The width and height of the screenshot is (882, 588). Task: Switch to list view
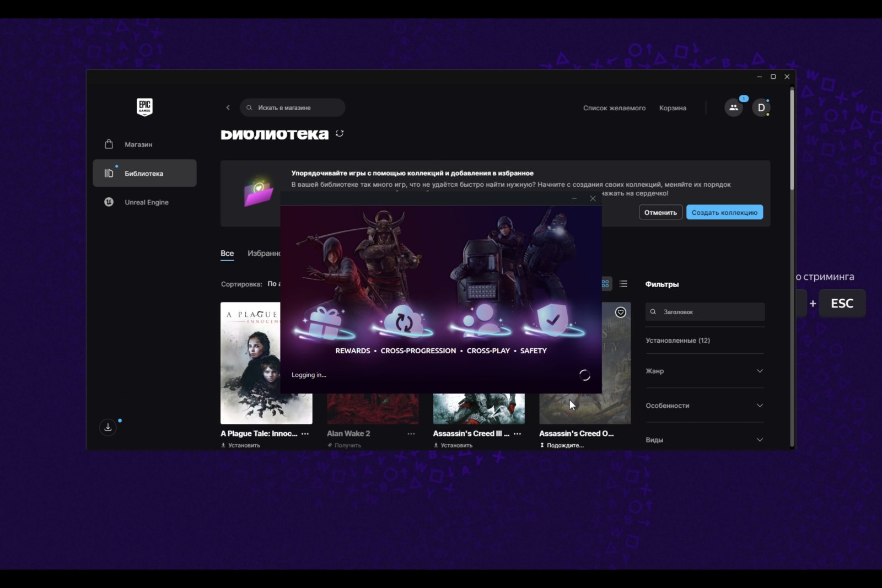623,284
